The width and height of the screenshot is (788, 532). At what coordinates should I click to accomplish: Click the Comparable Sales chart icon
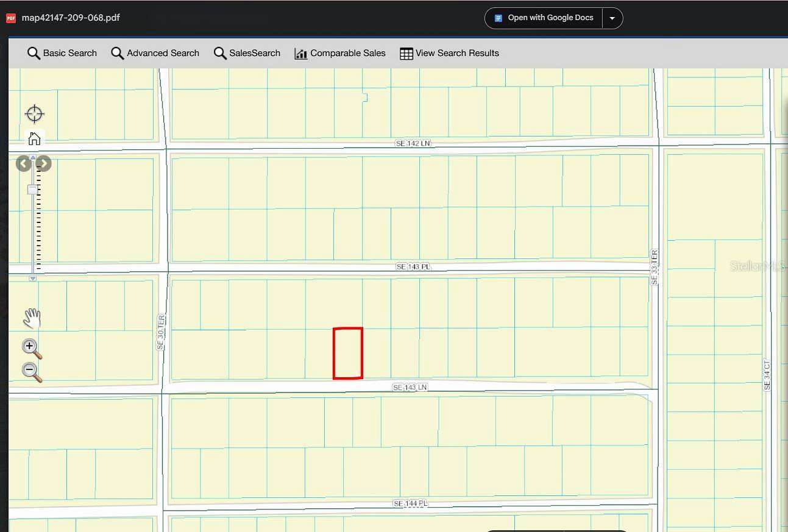tap(300, 53)
